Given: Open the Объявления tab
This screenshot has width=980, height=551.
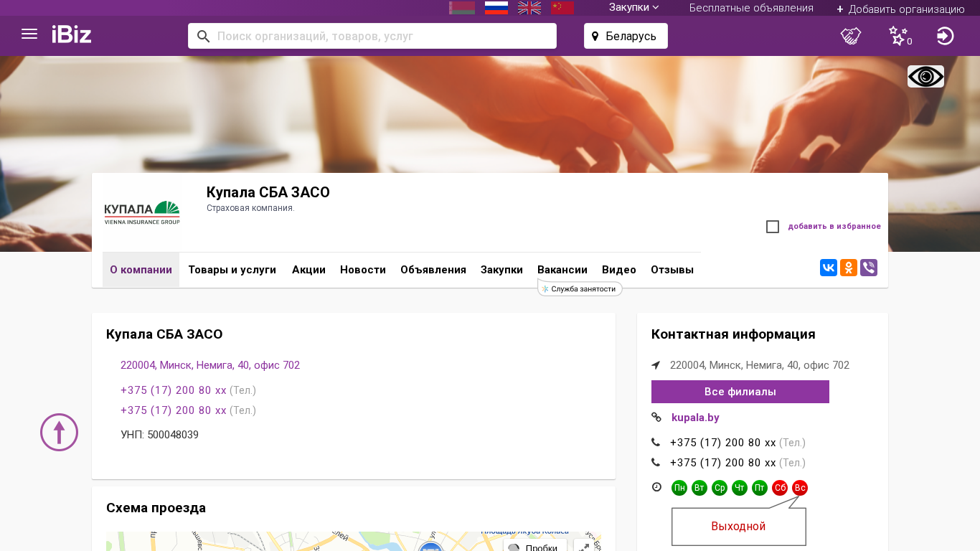Looking at the screenshot, I should 433,270.
